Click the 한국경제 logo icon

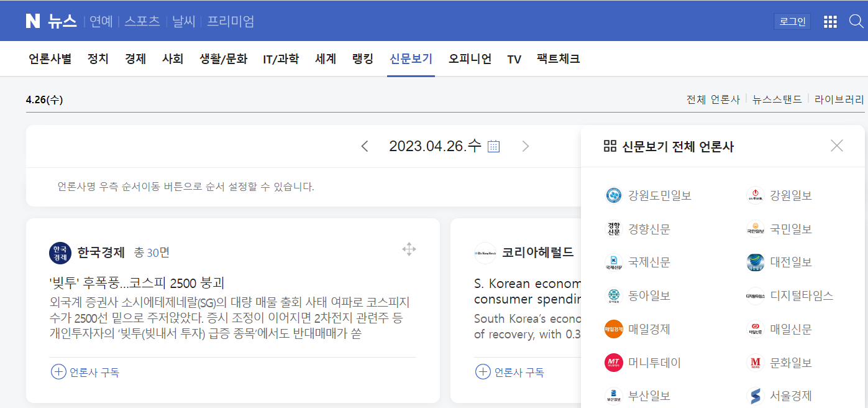click(60, 253)
